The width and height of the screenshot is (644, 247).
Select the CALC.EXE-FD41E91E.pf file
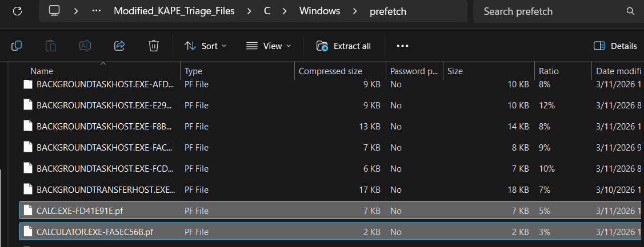click(79, 211)
